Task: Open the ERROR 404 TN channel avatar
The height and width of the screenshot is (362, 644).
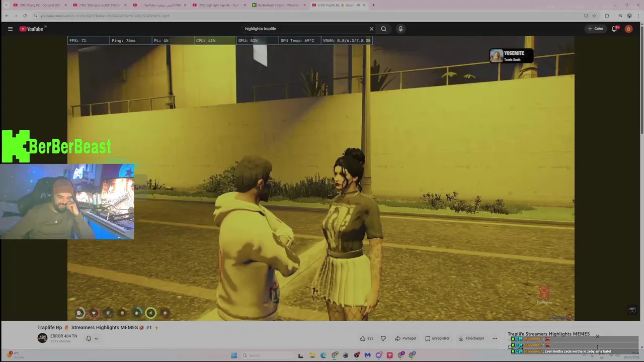Action: point(42,338)
